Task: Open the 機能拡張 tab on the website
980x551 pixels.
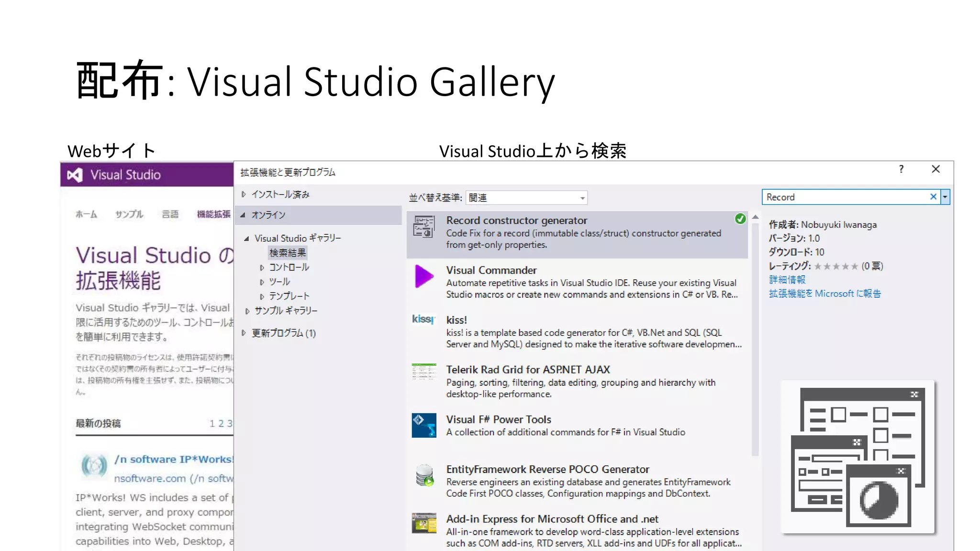Action: tap(213, 214)
